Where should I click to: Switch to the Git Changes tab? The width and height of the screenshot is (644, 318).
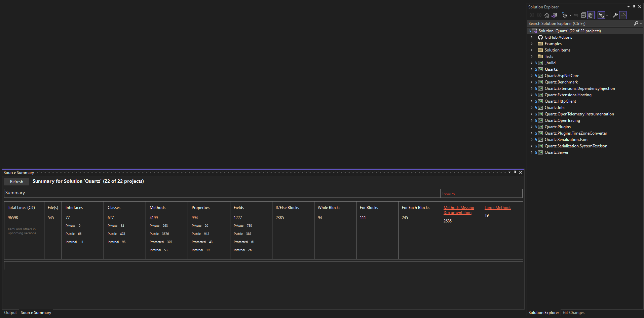pyautogui.click(x=574, y=313)
